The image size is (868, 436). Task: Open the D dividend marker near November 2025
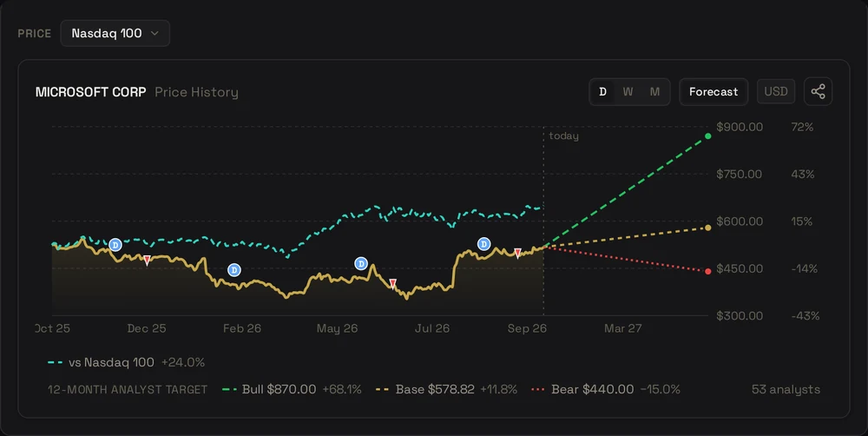point(115,244)
